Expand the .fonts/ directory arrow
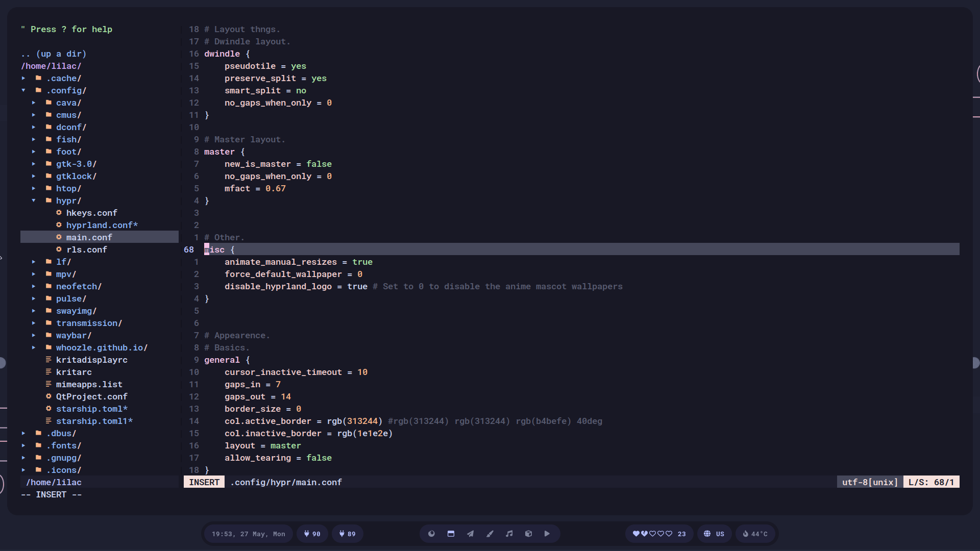980x551 pixels. (x=23, y=445)
